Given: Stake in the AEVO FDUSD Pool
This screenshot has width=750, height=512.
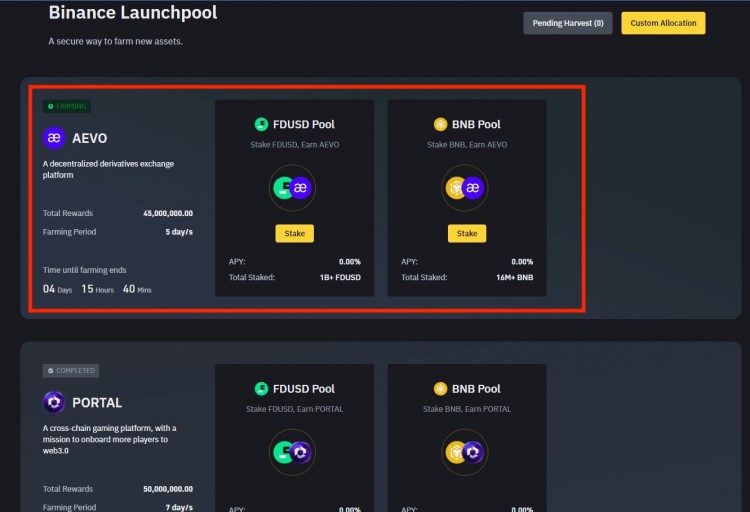Looking at the screenshot, I should (295, 234).
